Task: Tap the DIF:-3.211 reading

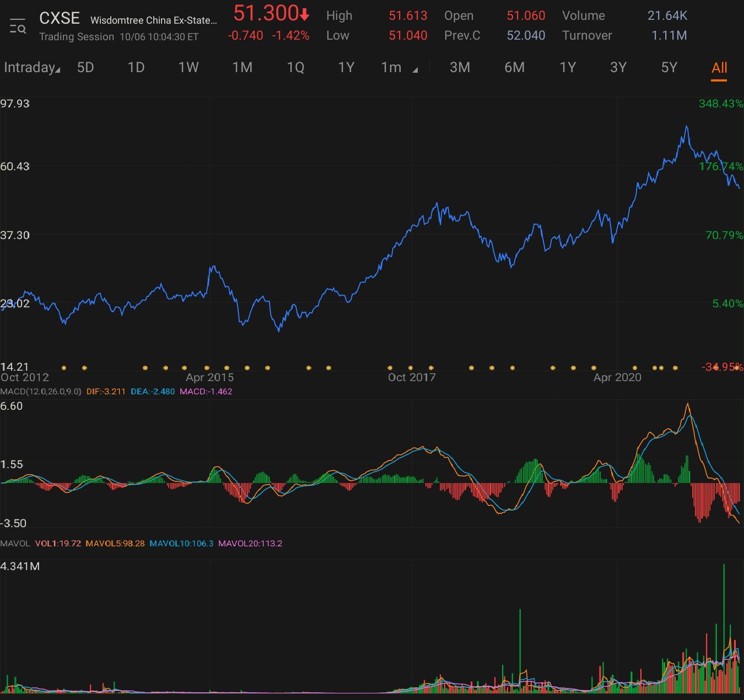Action: coord(106,391)
